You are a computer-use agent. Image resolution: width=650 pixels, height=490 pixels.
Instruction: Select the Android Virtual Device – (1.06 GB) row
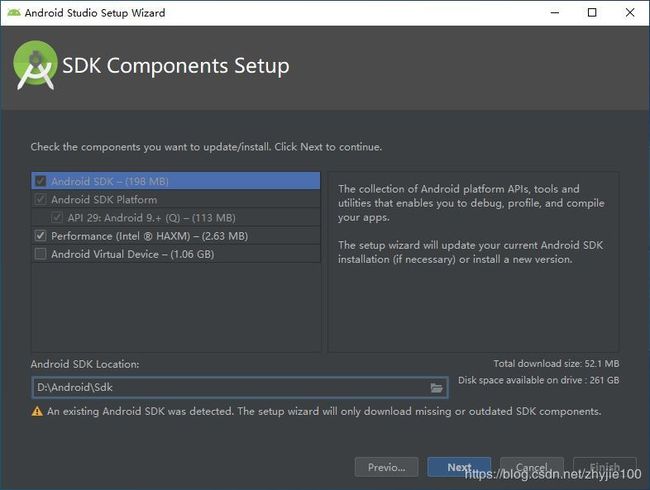coord(176,254)
